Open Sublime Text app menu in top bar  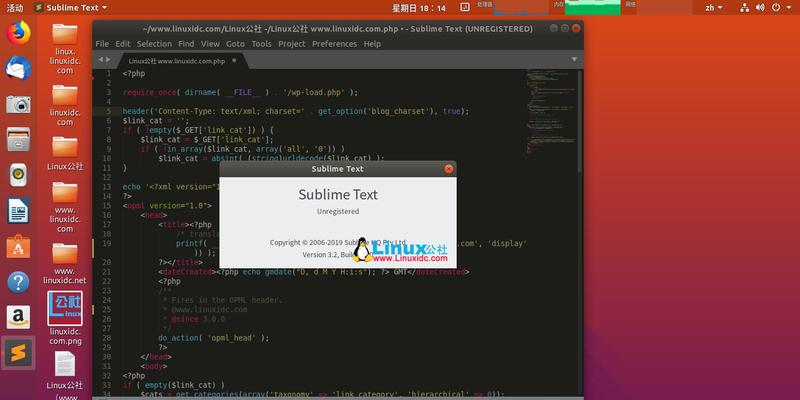coord(71,8)
